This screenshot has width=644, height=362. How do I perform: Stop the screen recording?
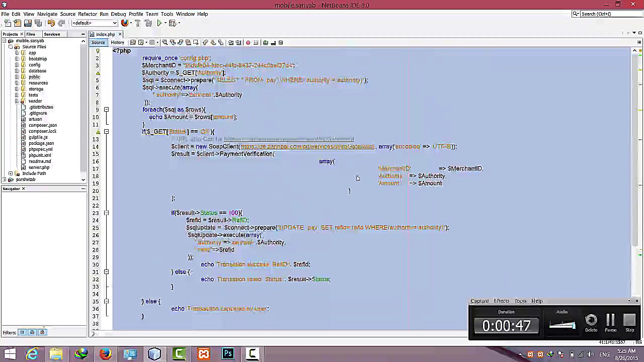pyautogui.click(x=629, y=322)
